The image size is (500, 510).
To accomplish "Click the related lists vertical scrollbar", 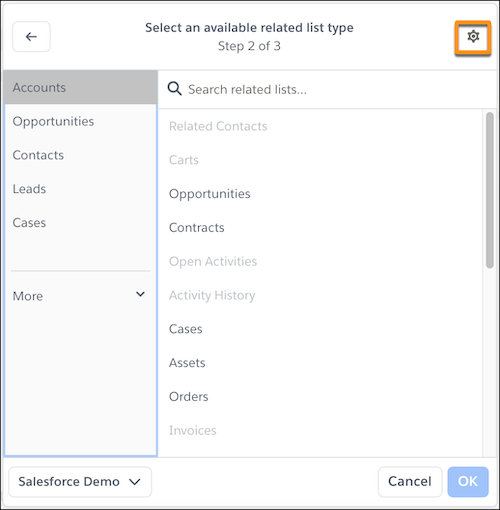I will 490,190.
